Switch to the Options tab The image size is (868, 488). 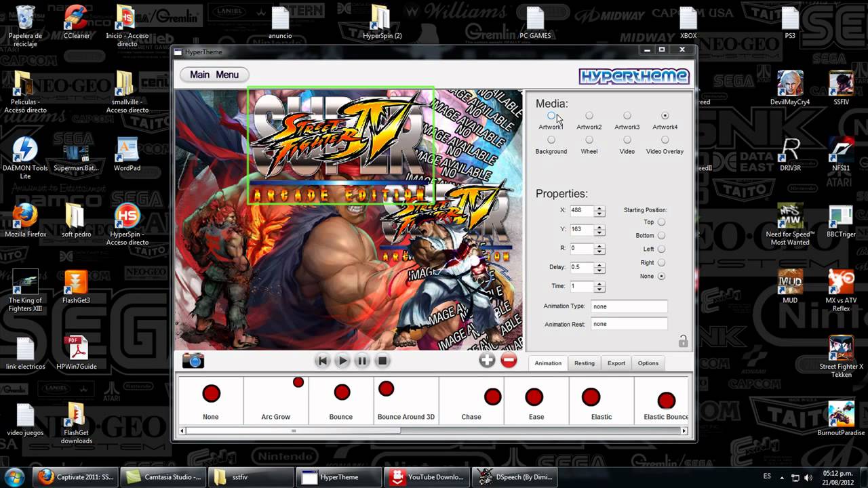(648, 363)
